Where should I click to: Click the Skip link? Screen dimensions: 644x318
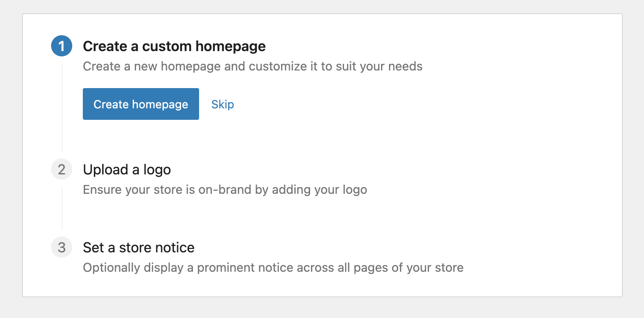(x=222, y=104)
